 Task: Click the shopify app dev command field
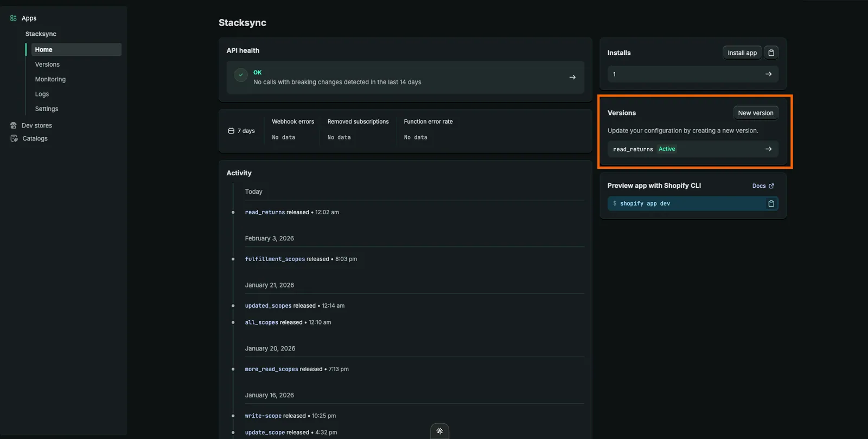[693, 203]
